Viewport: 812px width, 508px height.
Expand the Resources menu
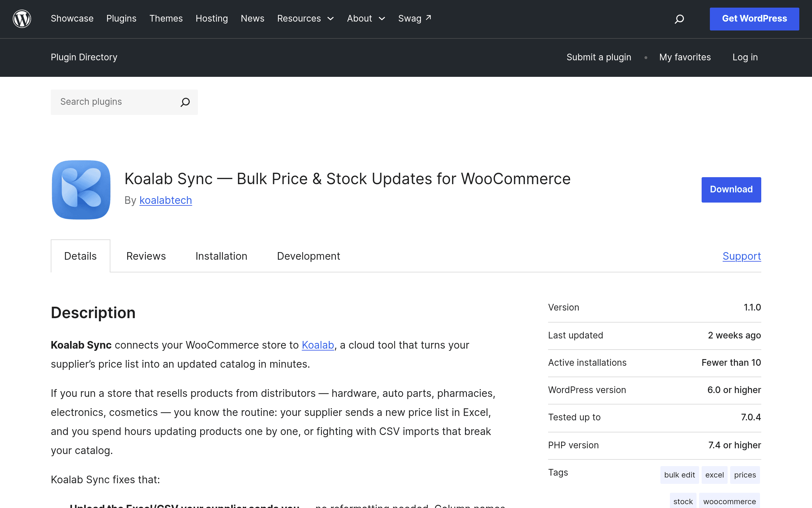pyautogui.click(x=305, y=18)
